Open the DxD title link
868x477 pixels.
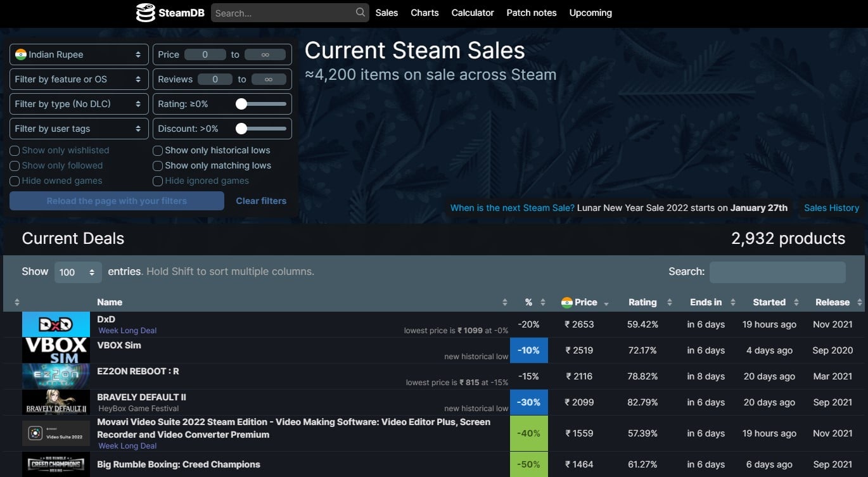tap(106, 319)
